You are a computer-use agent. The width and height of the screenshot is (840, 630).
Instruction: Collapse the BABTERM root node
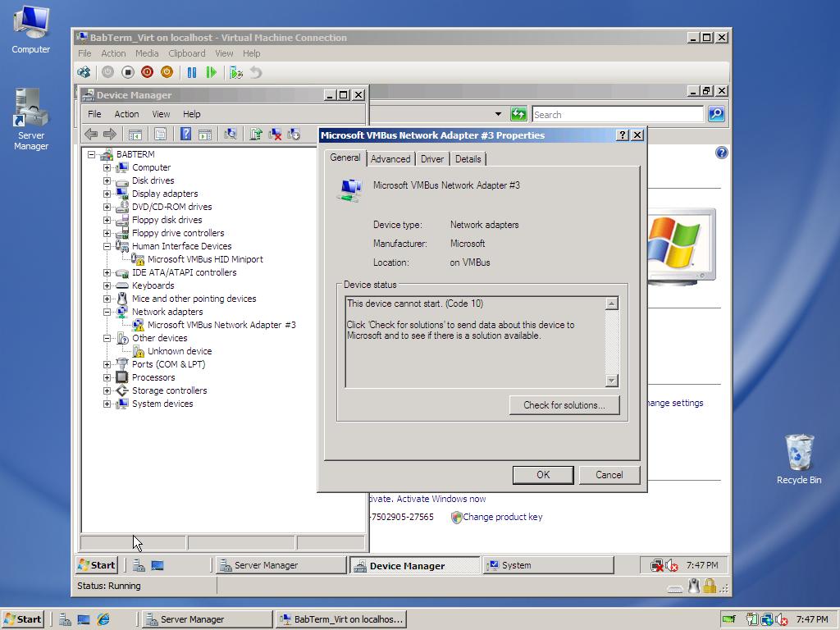pyautogui.click(x=92, y=154)
